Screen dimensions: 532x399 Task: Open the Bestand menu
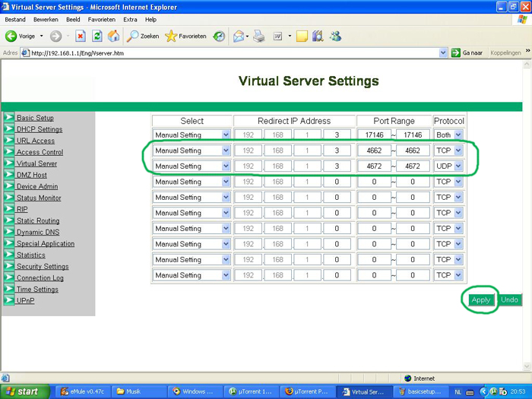15,20
